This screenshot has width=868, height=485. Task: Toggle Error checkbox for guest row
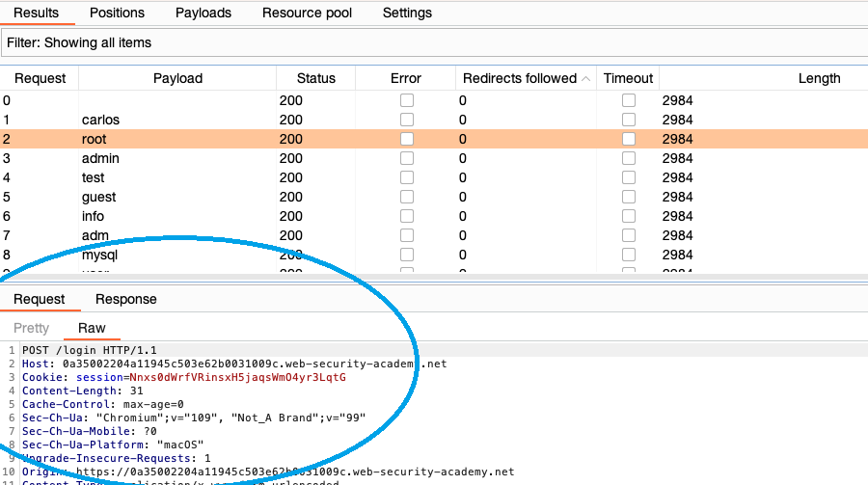pos(407,197)
